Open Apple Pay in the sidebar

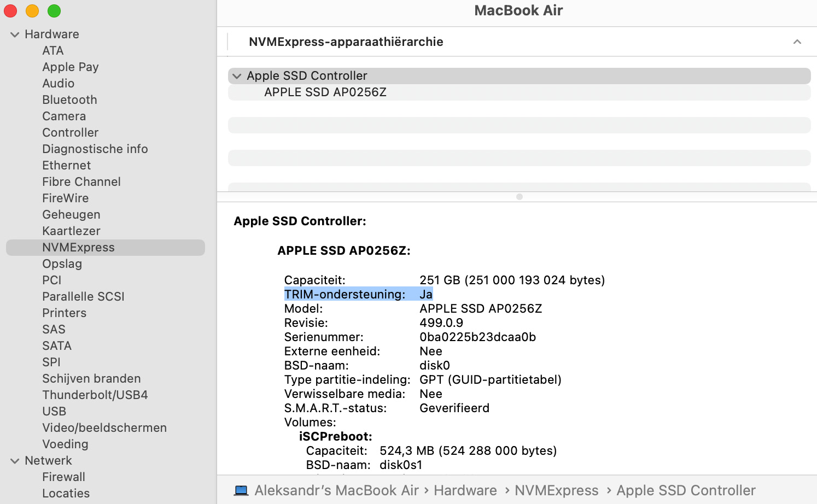[71, 67]
